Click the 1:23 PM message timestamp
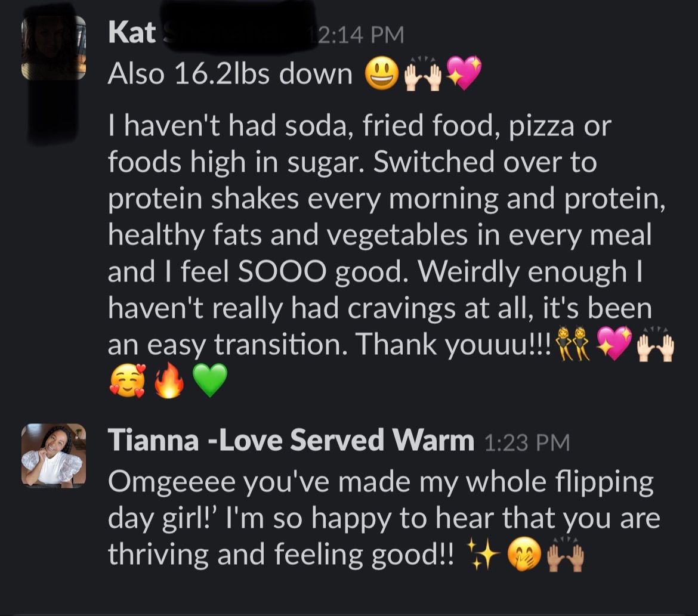Image resolution: width=698 pixels, height=616 pixels. 526,442
